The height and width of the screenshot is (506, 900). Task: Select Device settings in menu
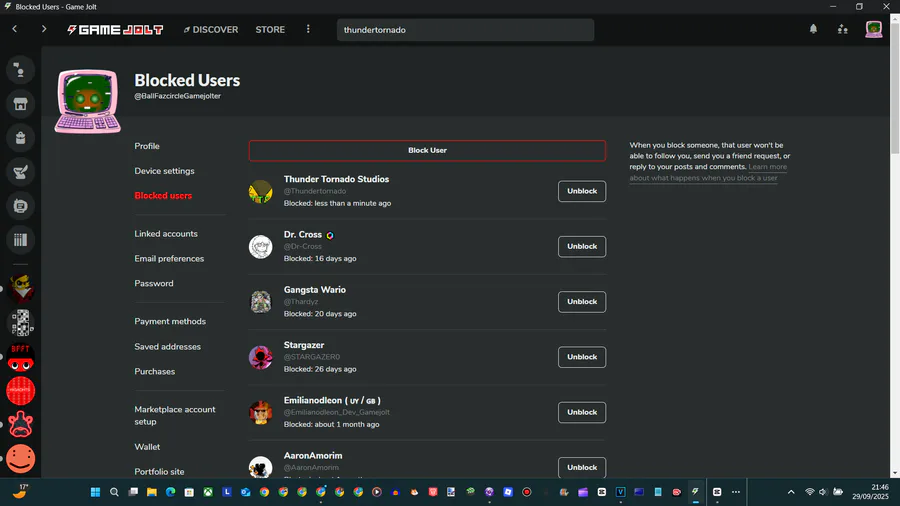[164, 170]
